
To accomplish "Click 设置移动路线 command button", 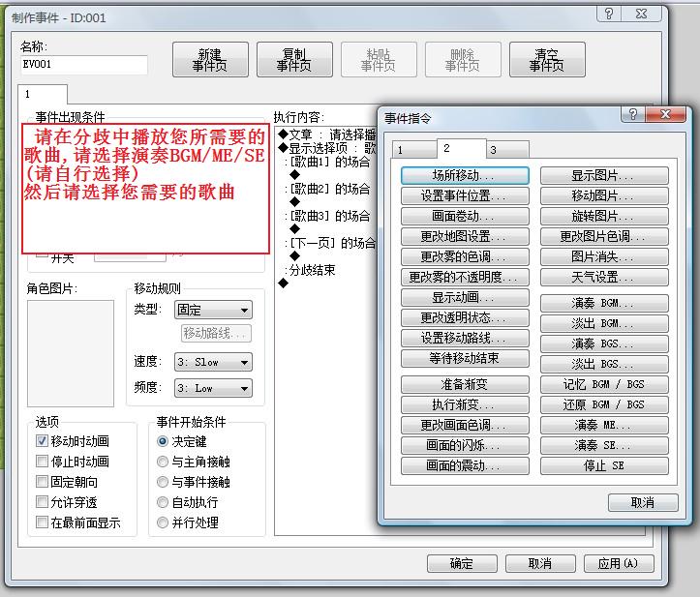I will click(x=465, y=339).
